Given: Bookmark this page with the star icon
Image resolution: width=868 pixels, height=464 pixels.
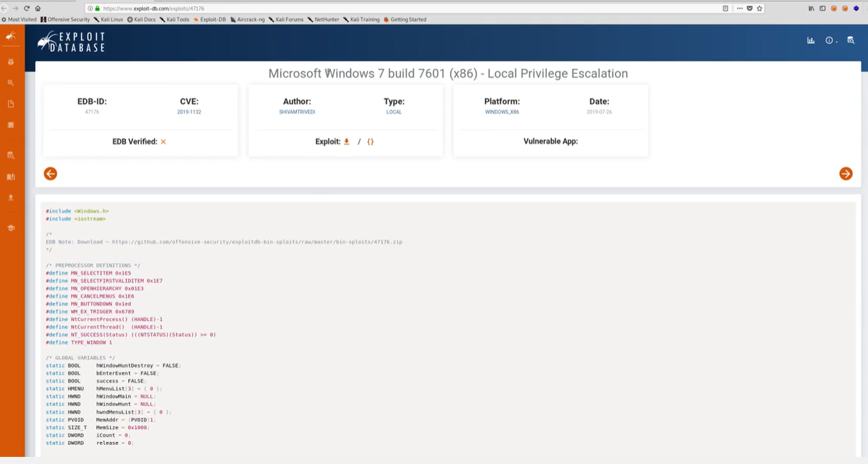Looking at the screenshot, I should click(x=759, y=9).
